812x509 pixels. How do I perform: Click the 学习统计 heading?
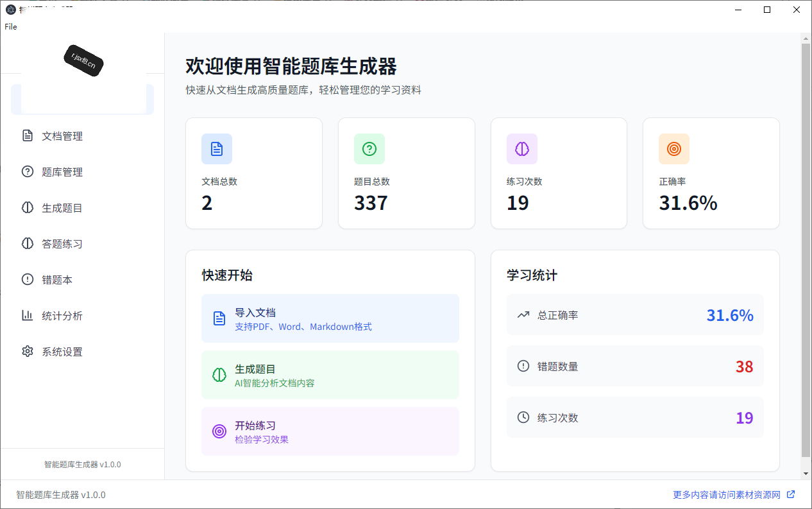532,275
